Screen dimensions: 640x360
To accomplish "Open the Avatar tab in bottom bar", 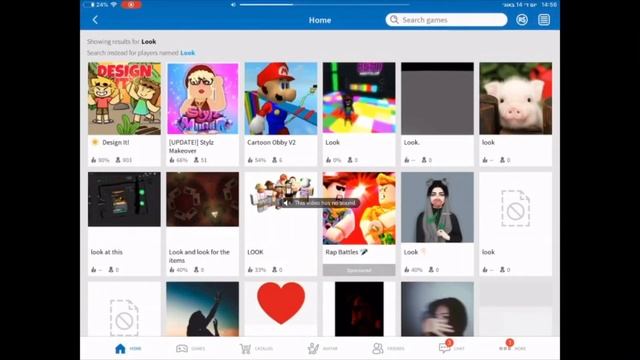I will click(x=322, y=349).
